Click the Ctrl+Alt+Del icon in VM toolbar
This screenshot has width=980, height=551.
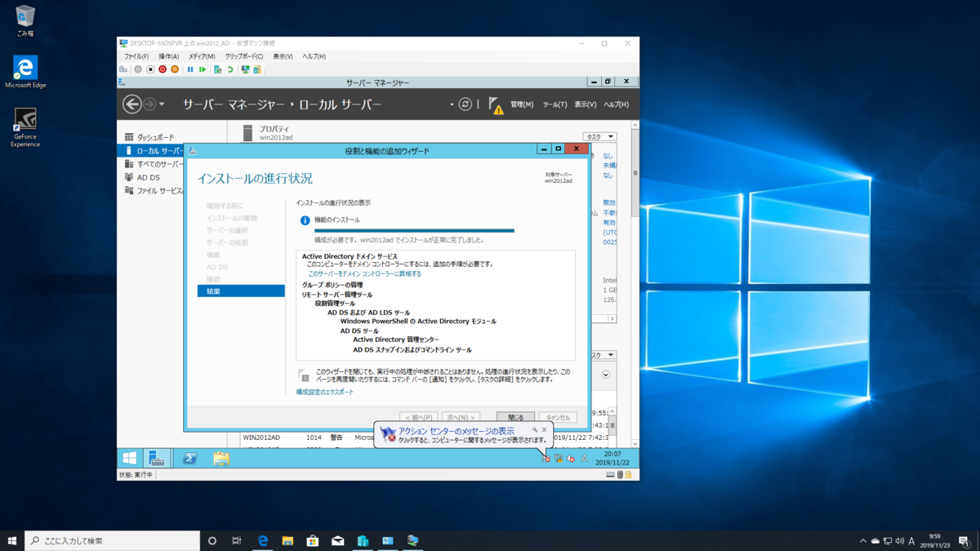coord(124,69)
